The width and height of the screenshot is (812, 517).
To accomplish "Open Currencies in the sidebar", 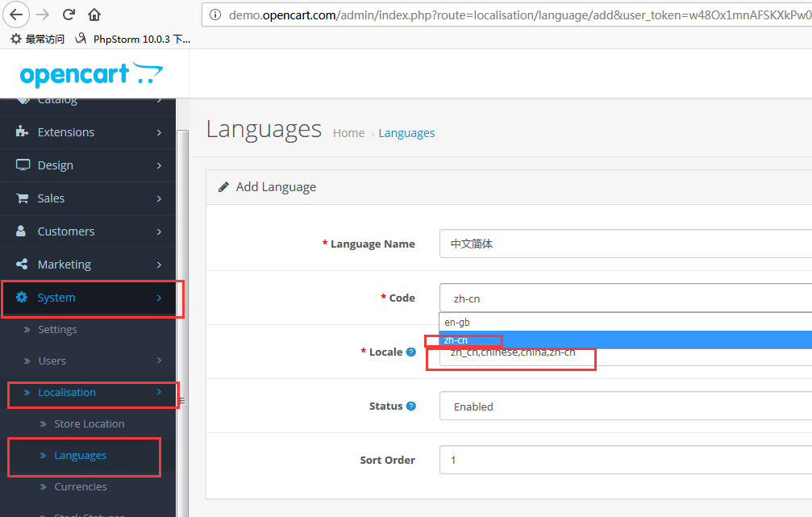I will click(81, 487).
